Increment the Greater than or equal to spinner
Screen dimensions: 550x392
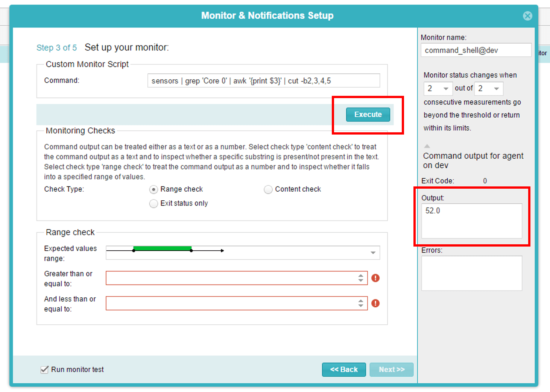click(x=361, y=275)
